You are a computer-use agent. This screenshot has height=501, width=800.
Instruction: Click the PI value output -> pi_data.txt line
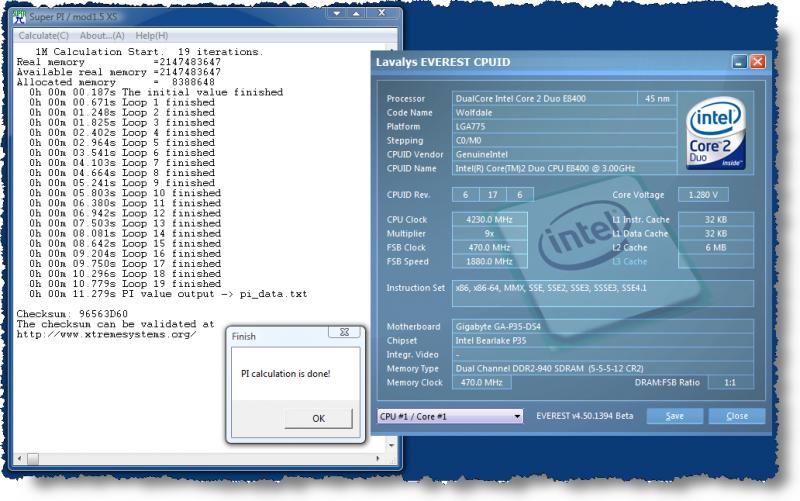pos(168,294)
